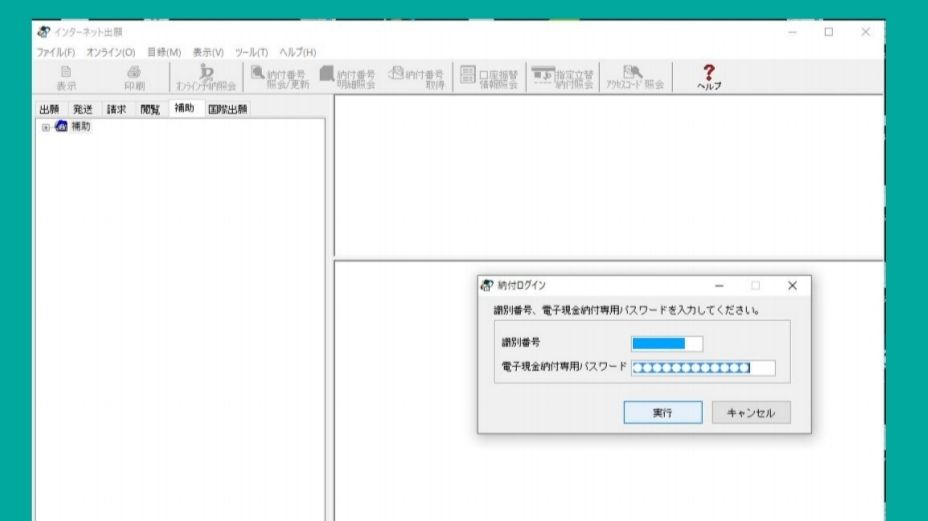Open the オンライン(O) menu
The image size is (928, 521).
[110, 52]
